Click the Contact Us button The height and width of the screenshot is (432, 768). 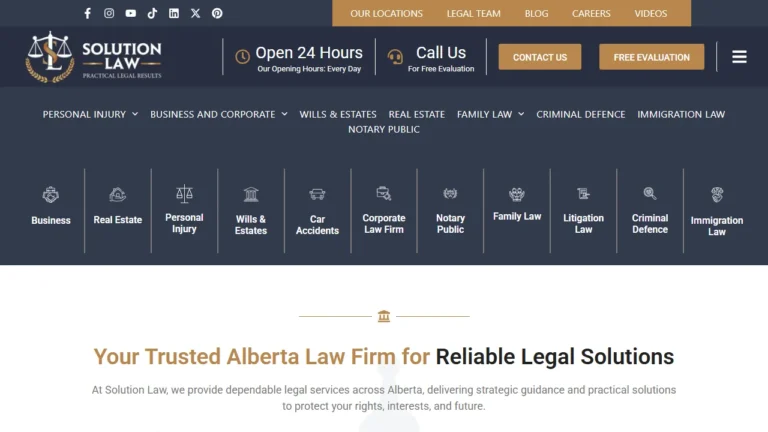(x=540, y=57)
